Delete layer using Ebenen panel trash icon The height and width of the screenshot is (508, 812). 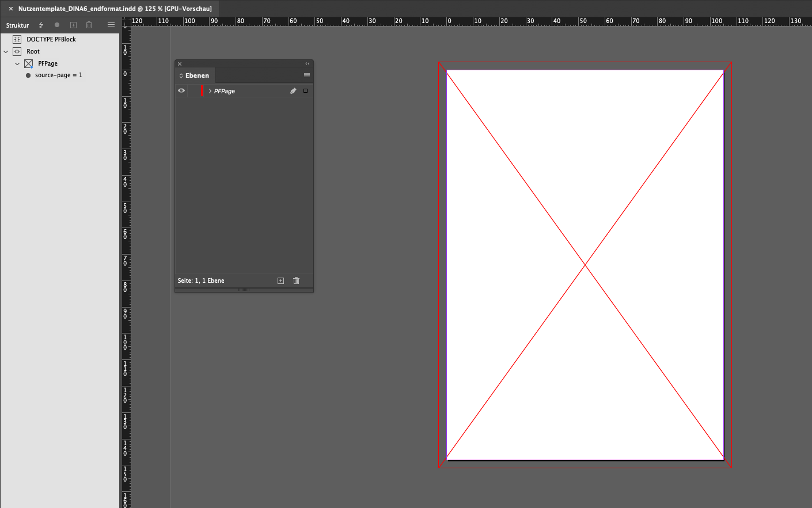296,280
